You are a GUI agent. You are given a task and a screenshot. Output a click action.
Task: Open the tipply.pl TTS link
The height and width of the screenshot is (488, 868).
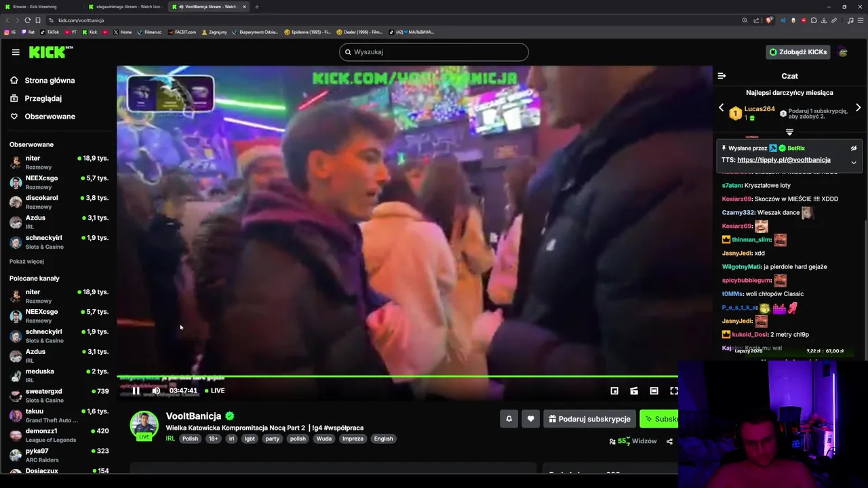784,160
